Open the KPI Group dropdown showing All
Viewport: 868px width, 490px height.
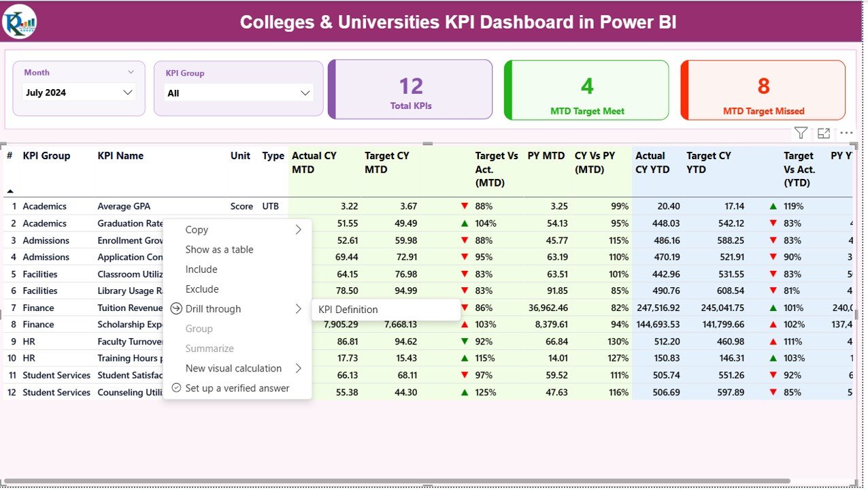(238, 93)
